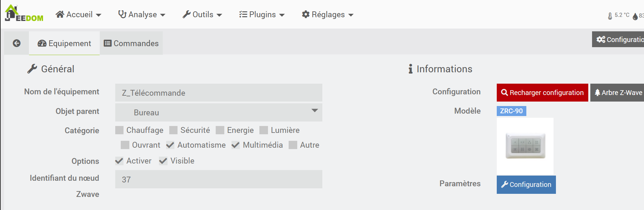The width and height of the screenshot is (644, 210).
Task: Click the Nom de l'équipement field
Action: point(218,93)
